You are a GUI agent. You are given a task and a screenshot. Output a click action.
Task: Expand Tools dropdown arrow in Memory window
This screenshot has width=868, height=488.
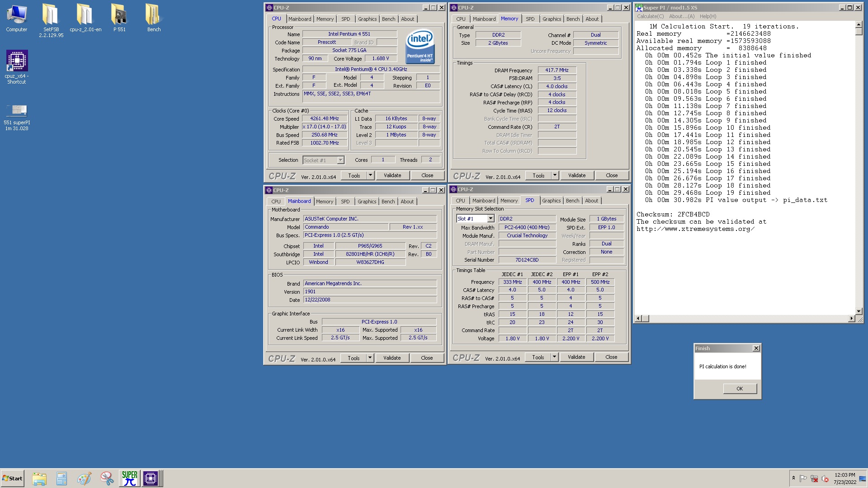[x=555, y=175]
